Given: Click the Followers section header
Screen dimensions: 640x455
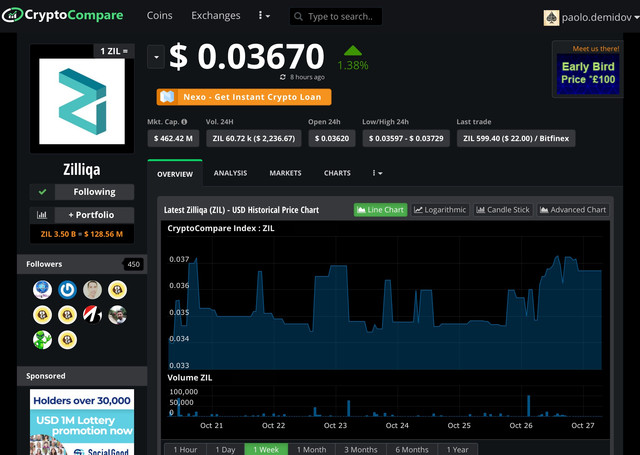Looking at the screenshot, I should (82, 264).
